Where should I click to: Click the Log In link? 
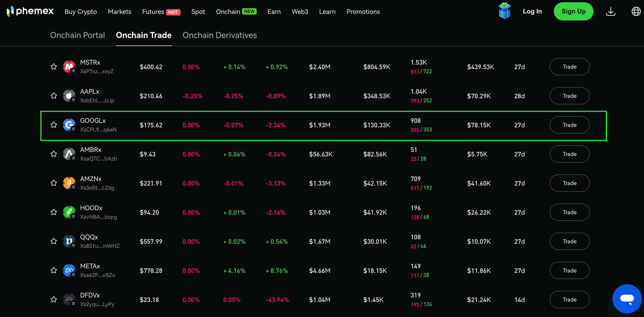point(532,11)
